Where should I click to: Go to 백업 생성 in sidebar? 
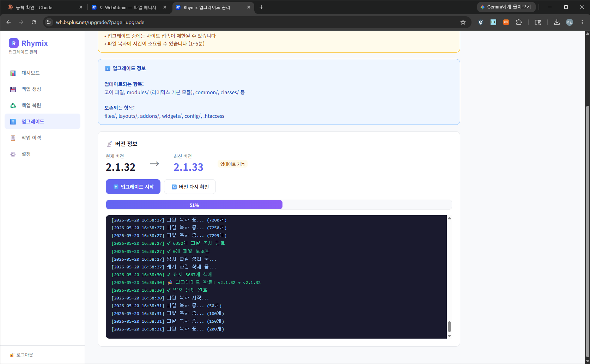point(42,89)
